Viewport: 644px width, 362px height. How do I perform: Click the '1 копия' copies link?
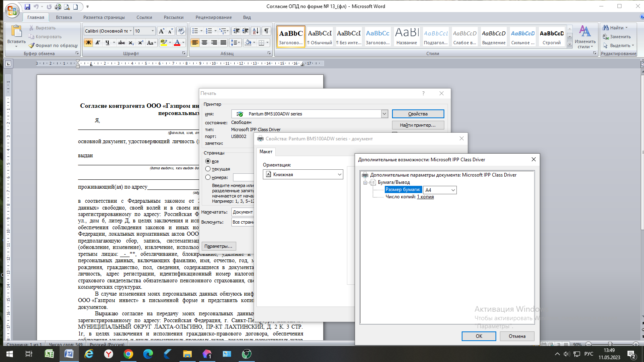(x=425, y=197)
